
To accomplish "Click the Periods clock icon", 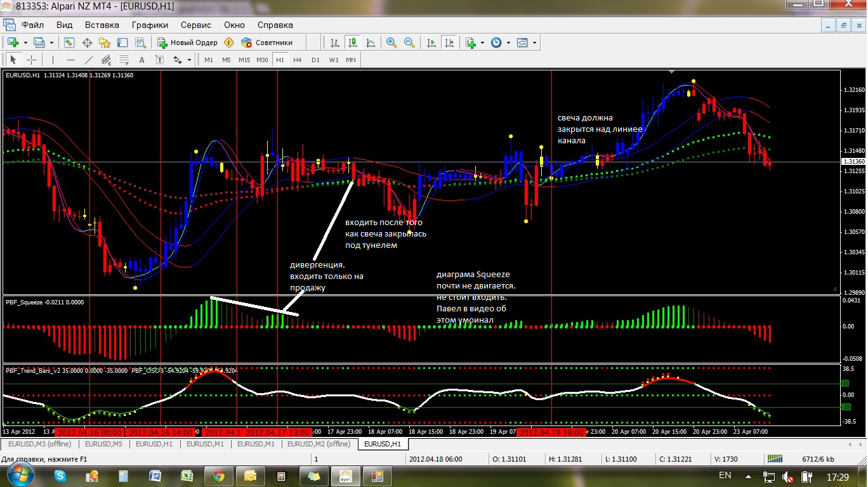I will pos(496,42).
